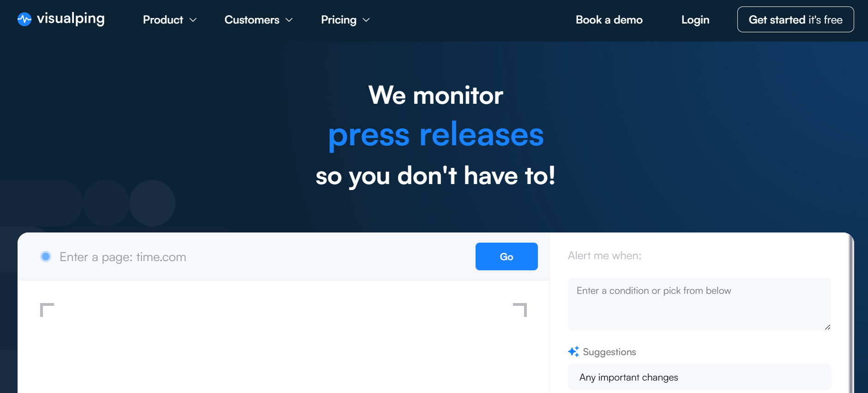Click the Suggestions sparkle icon
The height and width of the screenshot is (393, 868).
[573, 351]
